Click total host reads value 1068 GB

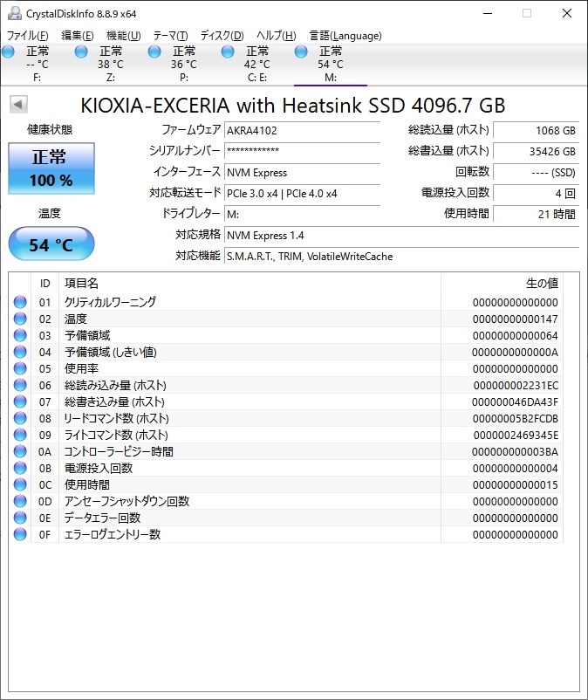tap(537, 130)
